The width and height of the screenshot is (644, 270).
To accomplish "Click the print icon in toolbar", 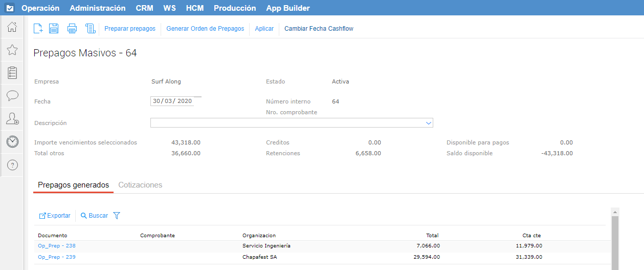I will [72, 29].
